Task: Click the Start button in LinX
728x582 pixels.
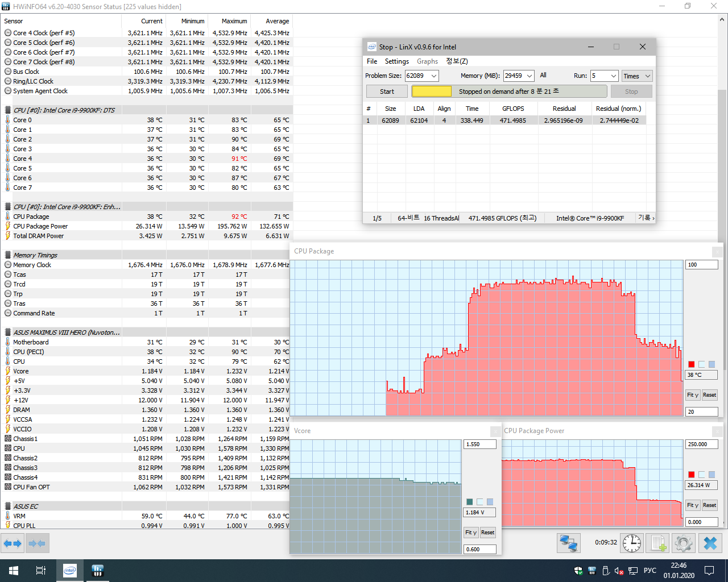Action: (387, 92)
